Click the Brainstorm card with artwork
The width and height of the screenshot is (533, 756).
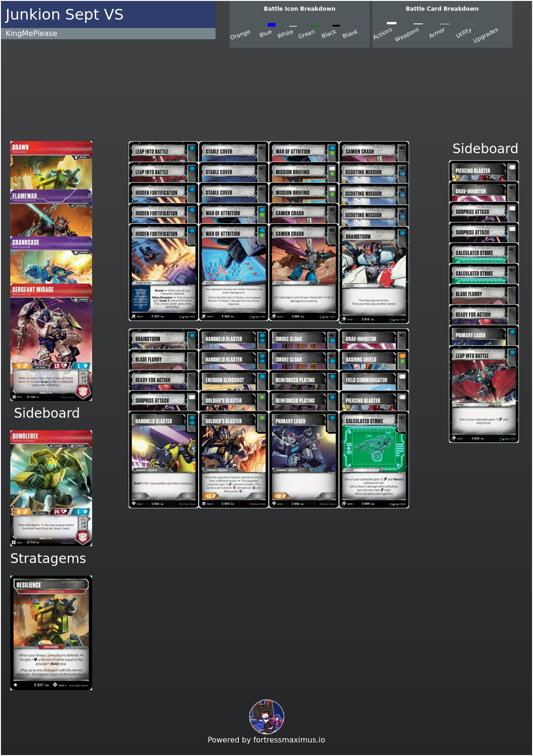[x=374, y=275]
